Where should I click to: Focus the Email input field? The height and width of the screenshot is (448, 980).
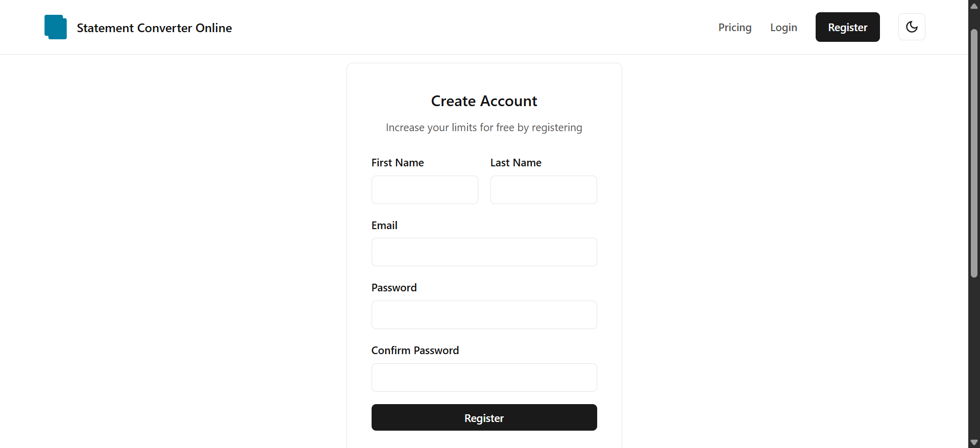tap(484, 252)
